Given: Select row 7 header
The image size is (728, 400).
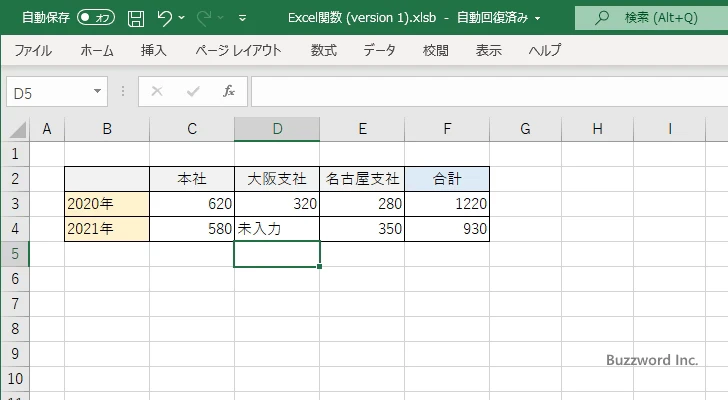Looking at the screenshot, I should (15, 304).
